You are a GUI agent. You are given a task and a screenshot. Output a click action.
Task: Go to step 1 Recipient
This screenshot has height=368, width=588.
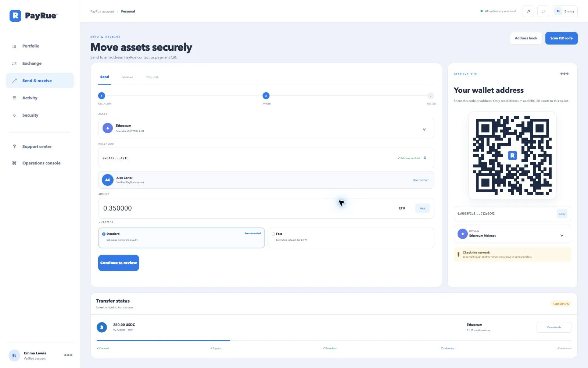[x=102, y=96]
